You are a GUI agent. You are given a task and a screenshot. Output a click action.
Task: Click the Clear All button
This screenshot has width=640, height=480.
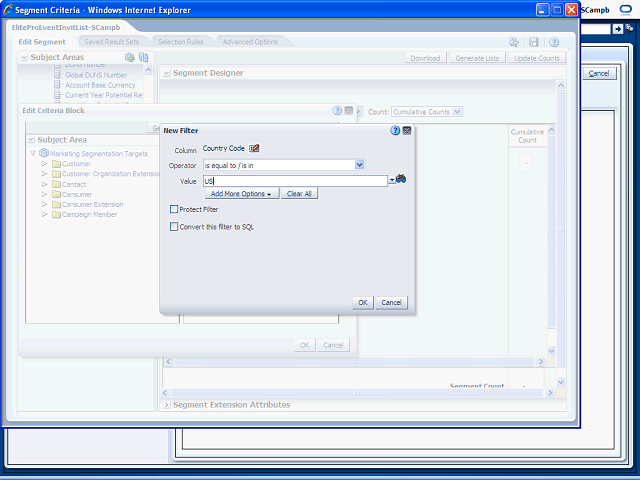pyautogui.click(x=299, y=194)
